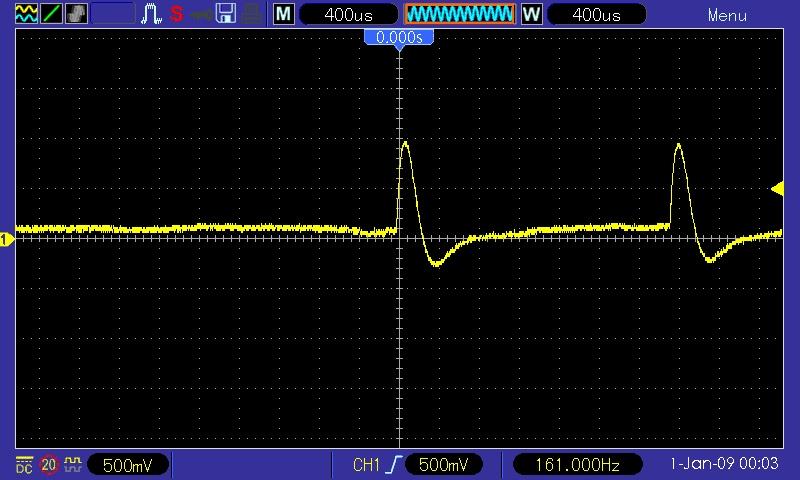This screenshot has width=800, height=480.
Task: Select the channel 500mV vertical scale value
Action: pyautogui.click(x=128, y=465)
